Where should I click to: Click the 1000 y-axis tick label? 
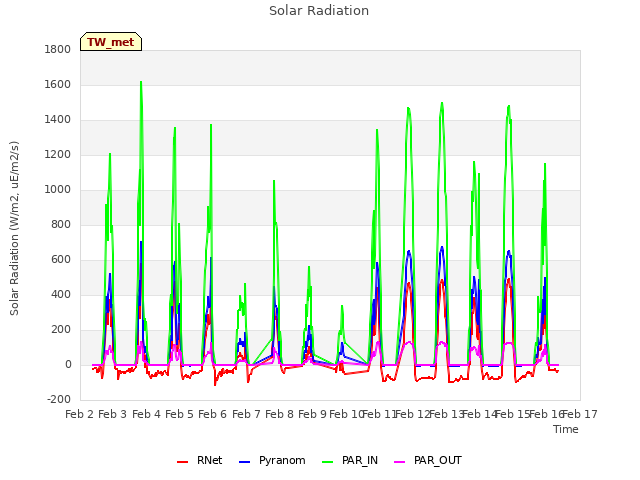tap(58, 190)
